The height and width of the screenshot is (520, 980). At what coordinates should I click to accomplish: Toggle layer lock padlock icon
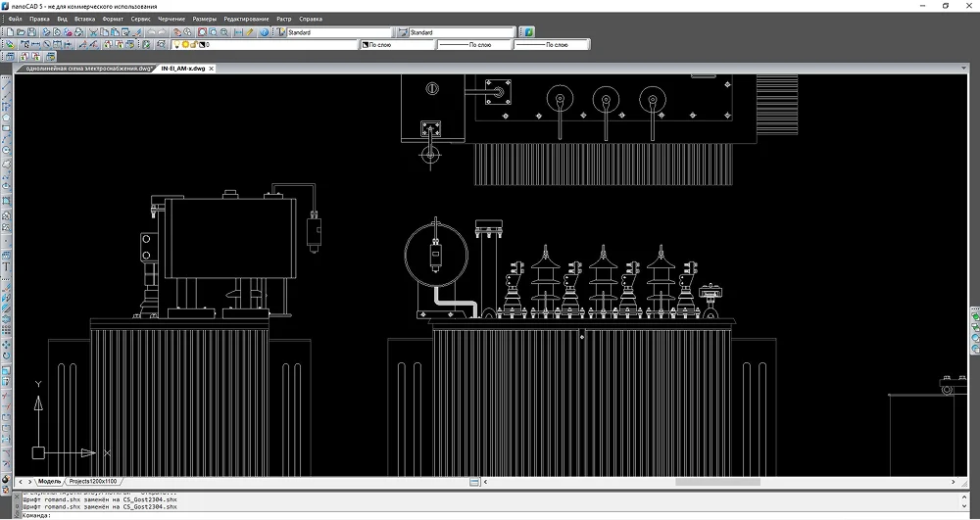[193, 45]
